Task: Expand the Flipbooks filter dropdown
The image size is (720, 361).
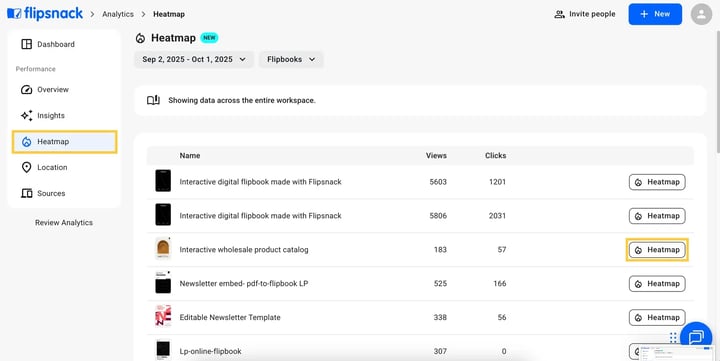Action: tap(291, 59)
